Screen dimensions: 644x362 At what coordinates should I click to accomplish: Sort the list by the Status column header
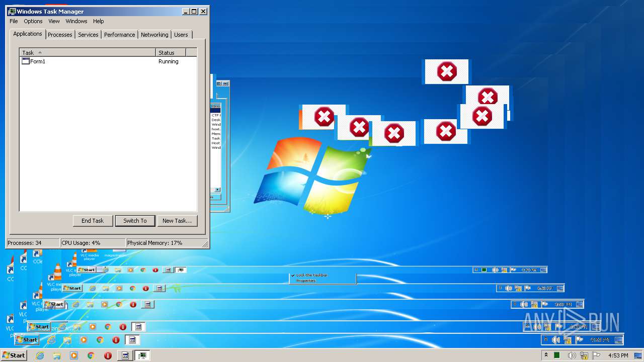click(171, 52)
